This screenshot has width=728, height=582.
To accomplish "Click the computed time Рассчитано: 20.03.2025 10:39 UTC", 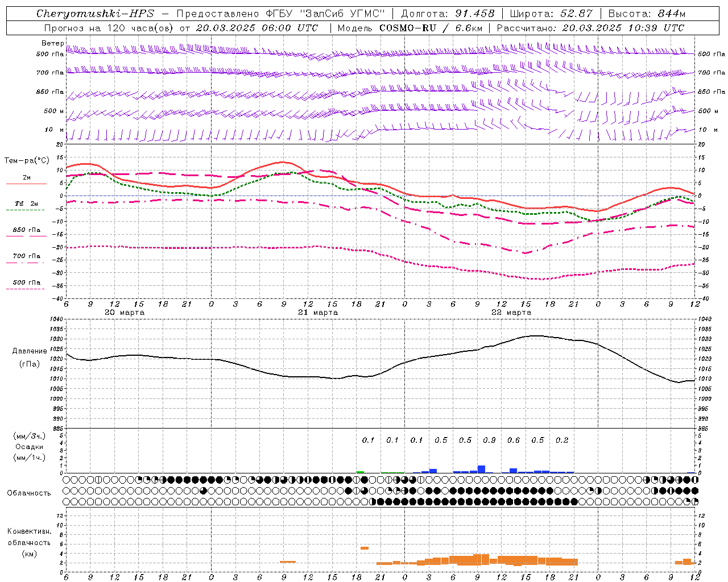I will coord(590,28).
